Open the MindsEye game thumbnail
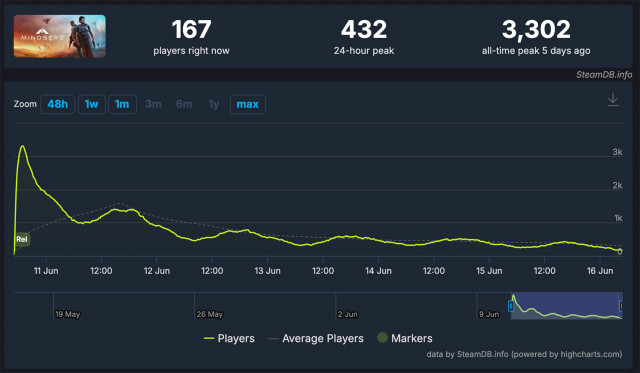The width and height of the screenshot is (640, 373). pos(60,36)
